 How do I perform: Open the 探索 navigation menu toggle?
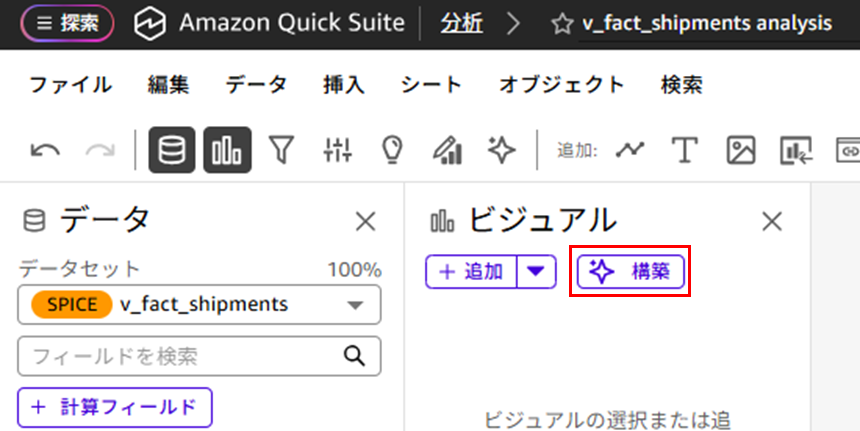pyautogui.click(x=66, y=23)
